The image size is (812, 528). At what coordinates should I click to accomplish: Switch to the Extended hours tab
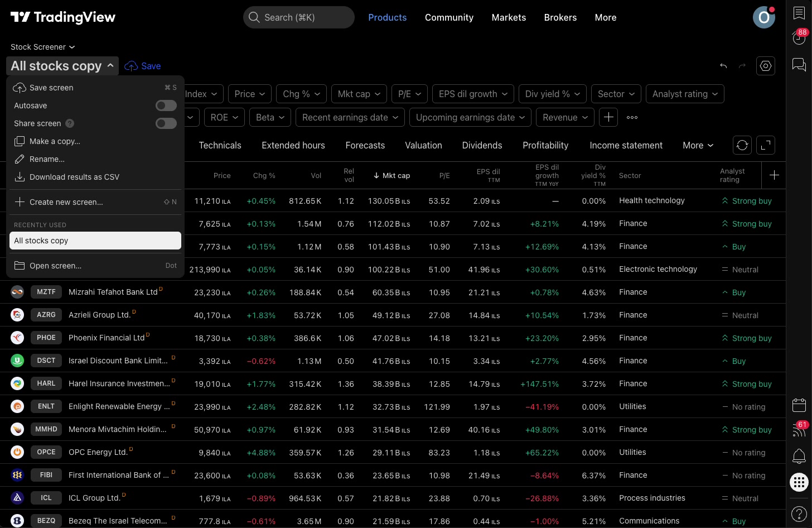click(293, 145)
